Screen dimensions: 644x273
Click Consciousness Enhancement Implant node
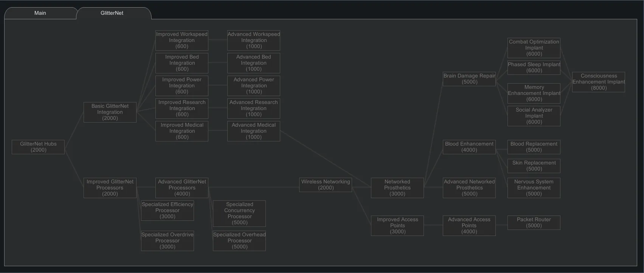pyautogui.click(x=599, y=82)
